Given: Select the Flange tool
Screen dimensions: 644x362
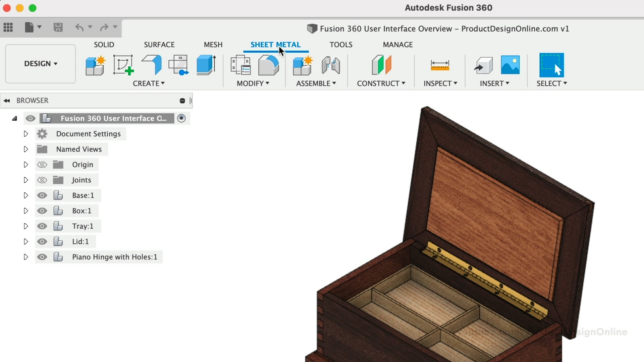Looking at the screenshot, I should point(152,65).
